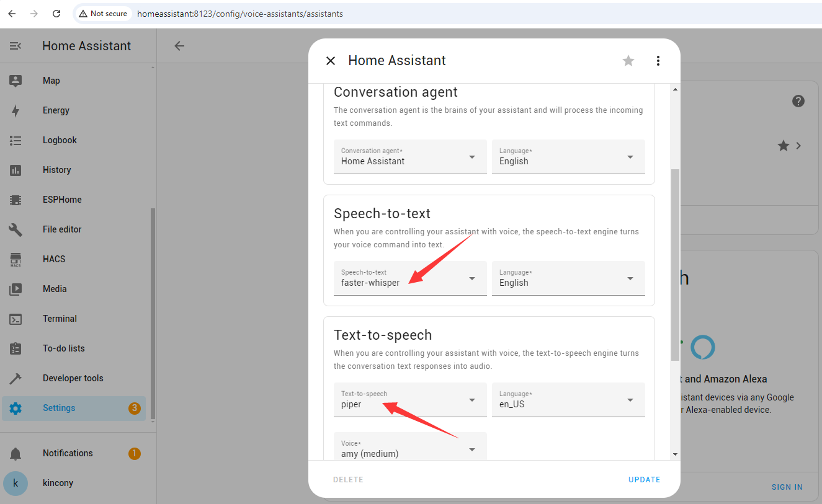Click the Developer tools hammer icon
Viewport: 822px width, 504px height.
[16, 378]
